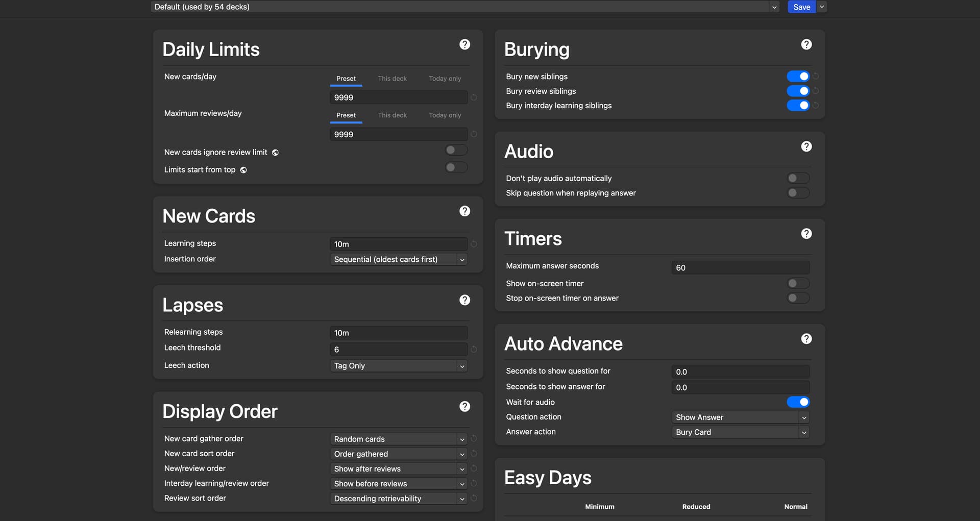Switch to Today only tab for Maximum reviews/day
Viewport: 980px width, 521px height.
[x=445, y=115]
